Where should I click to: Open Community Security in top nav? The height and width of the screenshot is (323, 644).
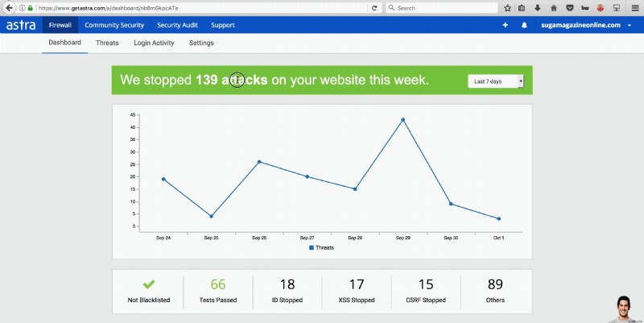pyautogui.click(x=114, y=25)
